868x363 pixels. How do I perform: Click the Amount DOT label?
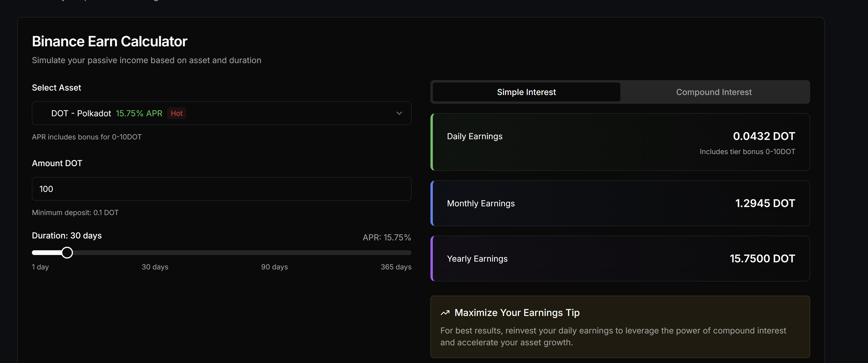pyautogui.click(x=57, y=163)
